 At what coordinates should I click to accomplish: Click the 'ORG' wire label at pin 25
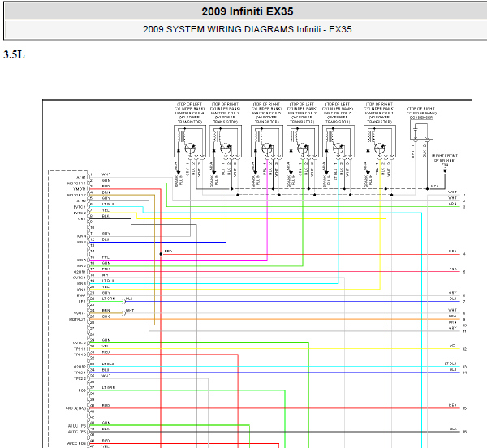point(106,317)
